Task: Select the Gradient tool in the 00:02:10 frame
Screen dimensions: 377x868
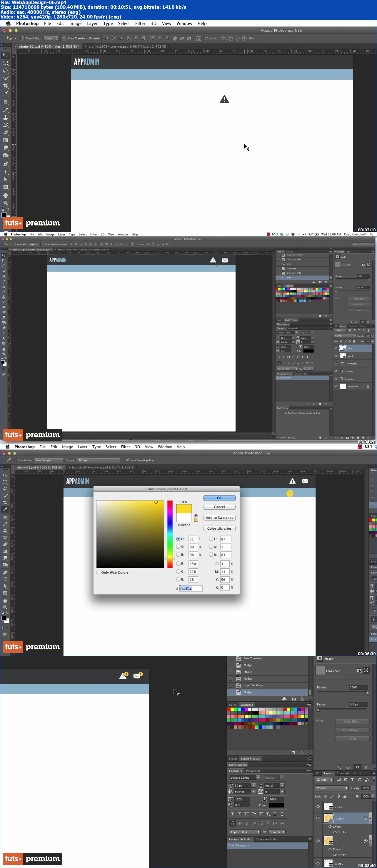Action: (5, 141)
